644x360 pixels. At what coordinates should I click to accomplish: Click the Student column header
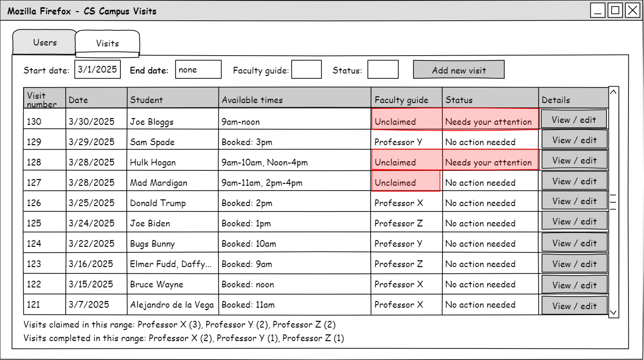(x=173, y=99)
